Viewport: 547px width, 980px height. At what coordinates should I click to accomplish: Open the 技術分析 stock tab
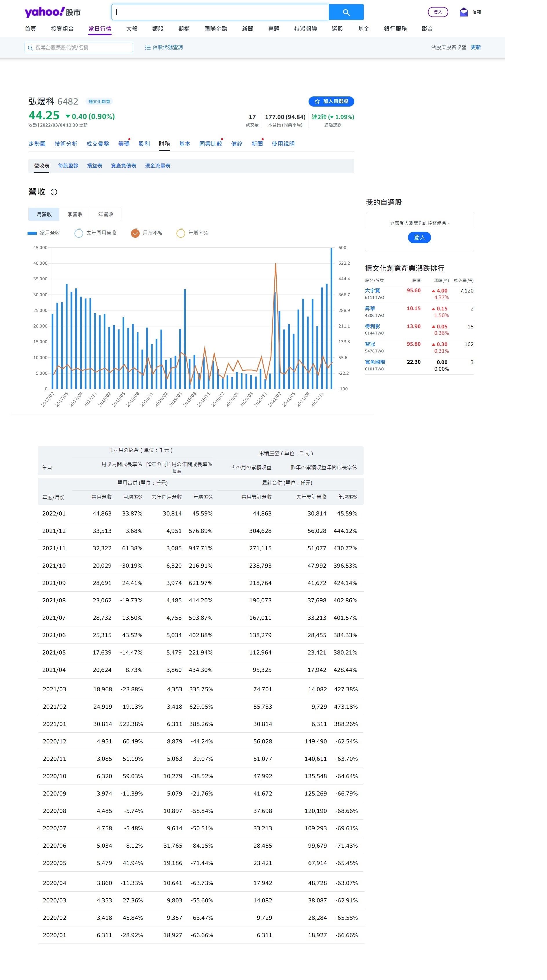click(x=66, y=144)
